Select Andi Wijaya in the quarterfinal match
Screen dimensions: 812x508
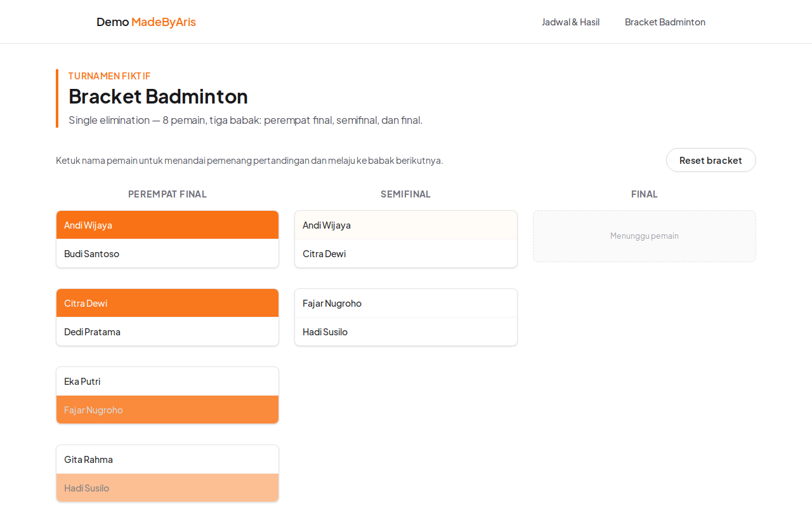(x=167, y=225)
